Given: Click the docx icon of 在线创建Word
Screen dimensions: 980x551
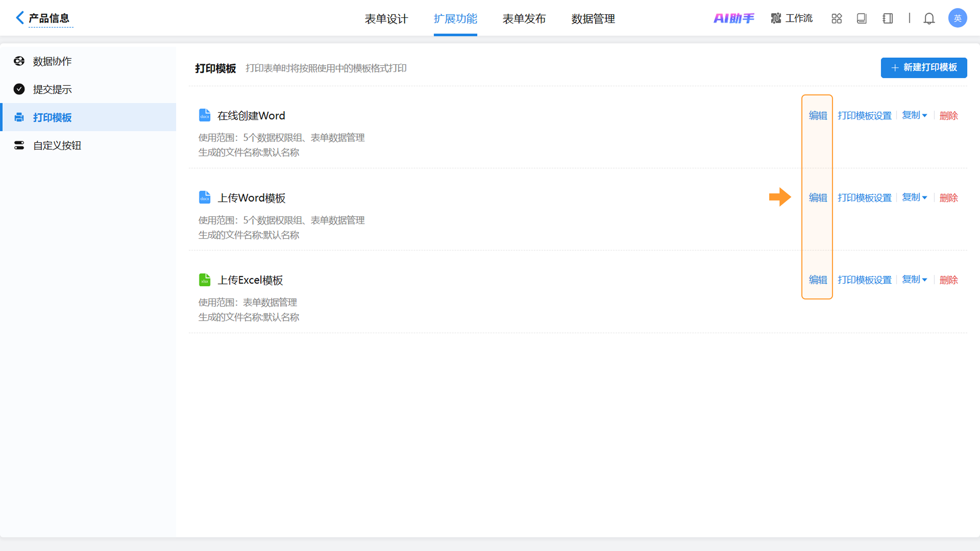Looking at the screenshot, I should click(x=205, y=115).
